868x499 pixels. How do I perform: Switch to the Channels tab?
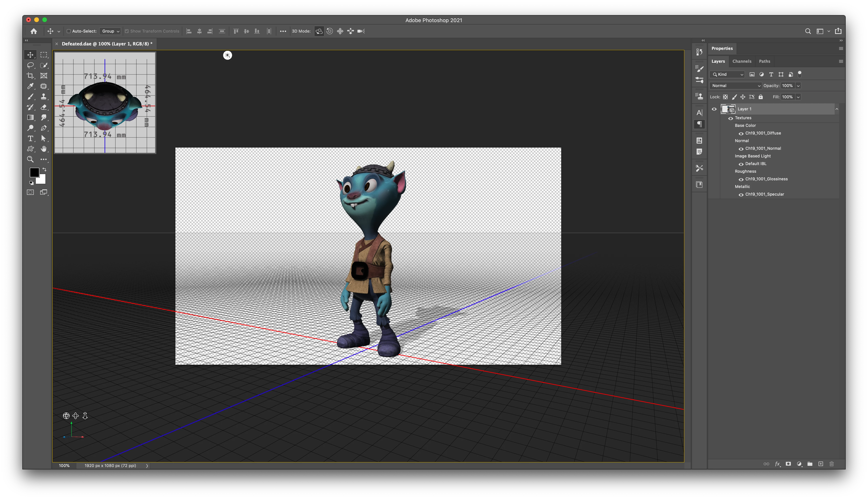pos(742,61)
